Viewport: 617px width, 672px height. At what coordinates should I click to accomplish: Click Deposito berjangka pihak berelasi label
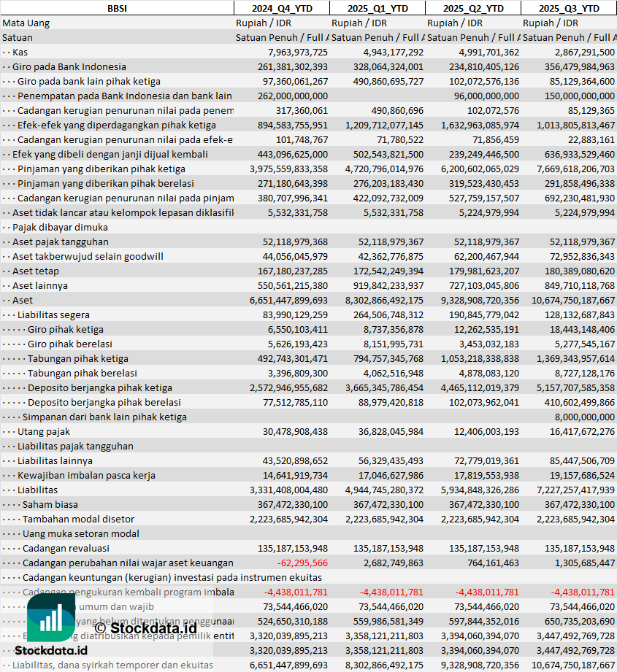pos(104,402)
